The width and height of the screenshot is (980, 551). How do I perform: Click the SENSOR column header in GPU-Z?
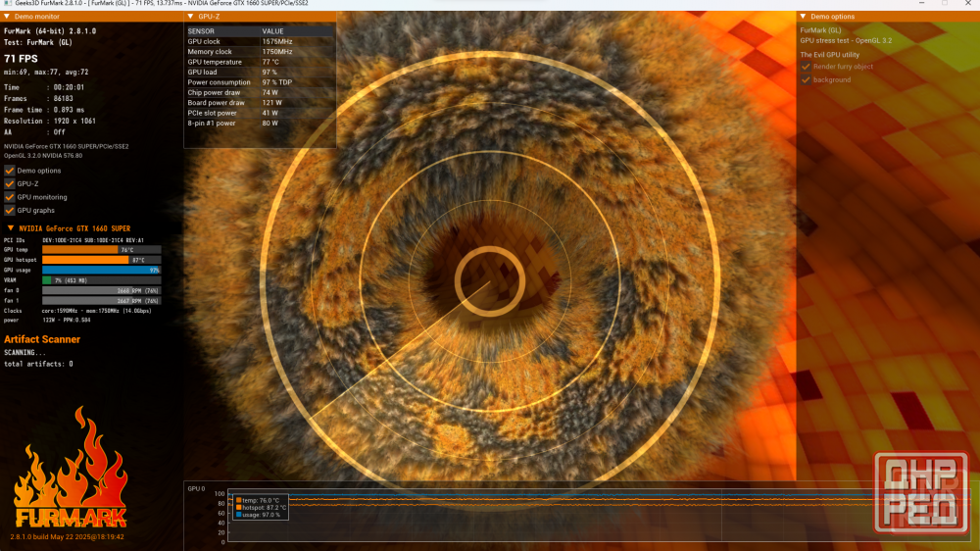click(x=202, y=31)
